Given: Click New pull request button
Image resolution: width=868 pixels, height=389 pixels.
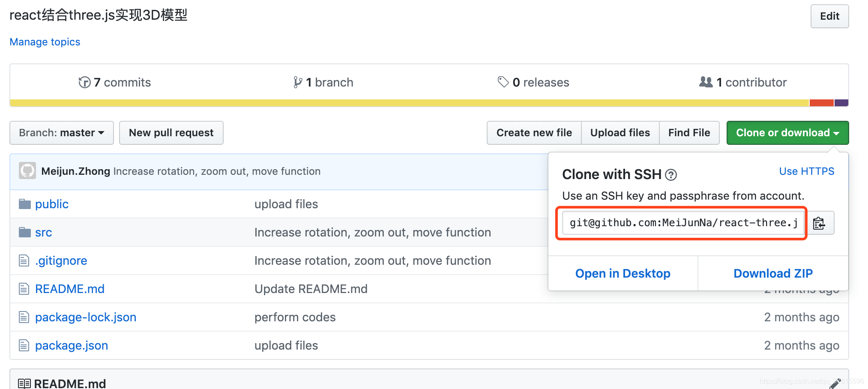Looking at the screenshot, I should pyautogui.click(x=171, y=133).
